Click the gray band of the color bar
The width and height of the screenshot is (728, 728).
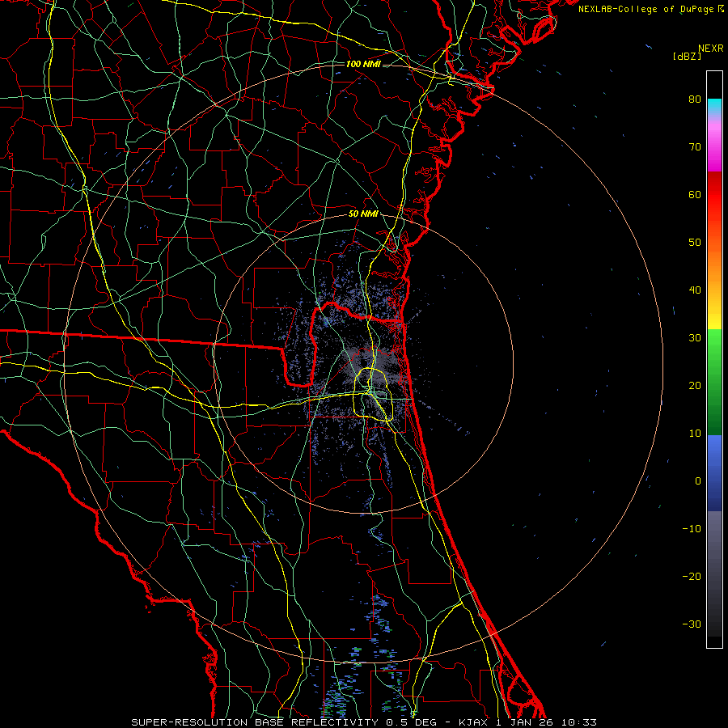pyautogui.click(x=714, y=574)
